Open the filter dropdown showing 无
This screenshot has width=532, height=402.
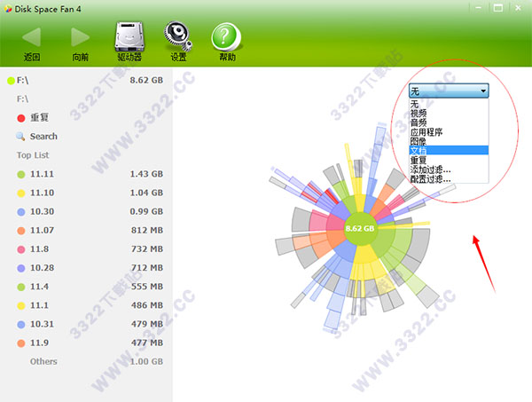(x=449, y=91)
